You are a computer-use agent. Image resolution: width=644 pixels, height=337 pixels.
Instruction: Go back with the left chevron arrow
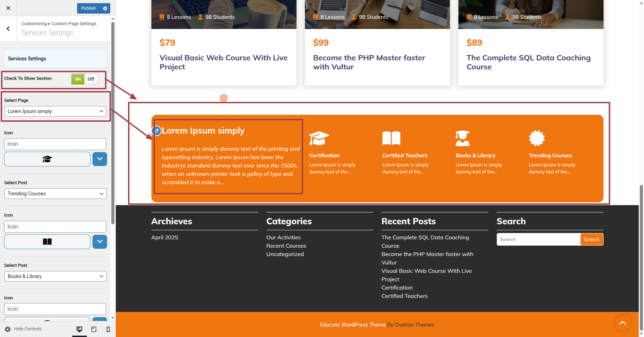(8, 29)
